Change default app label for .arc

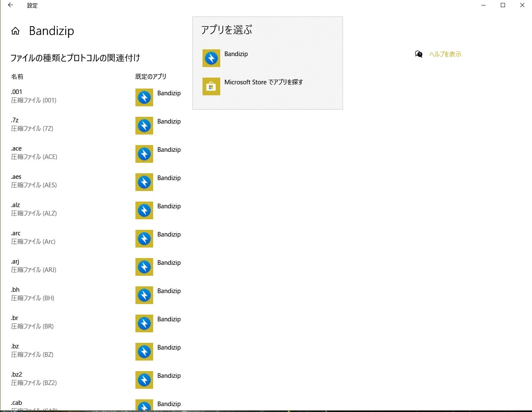coord(169,234)
